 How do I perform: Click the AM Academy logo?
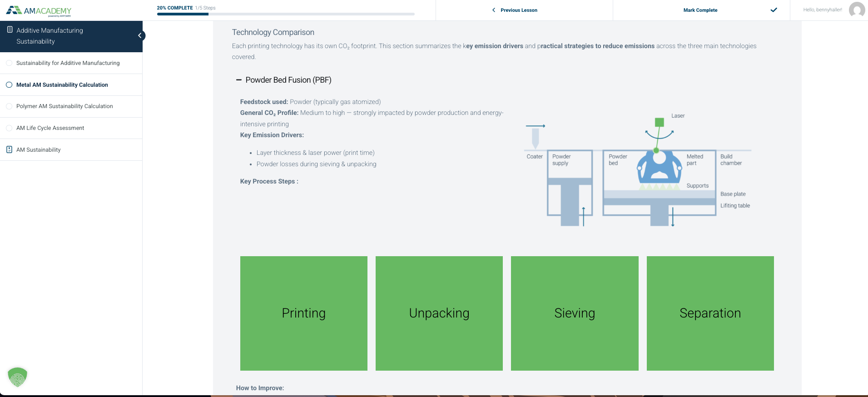[x=39, y=10]
